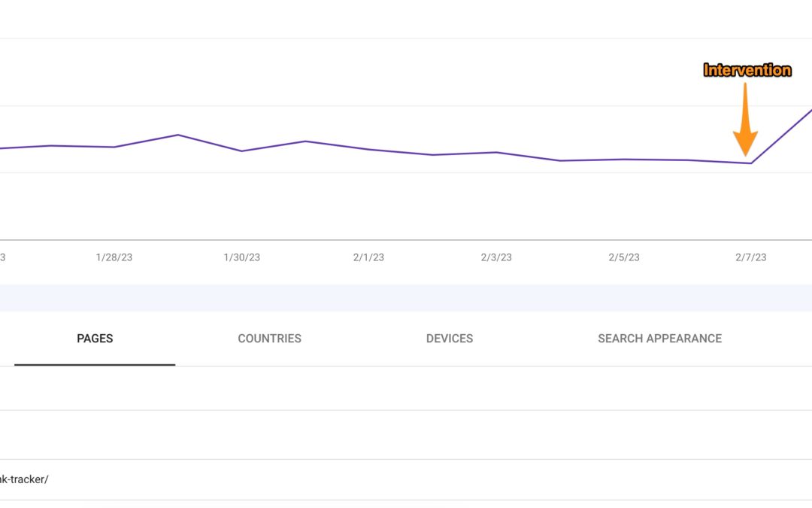Select the 1/28/23 axis label
The height and width of the screenshot is (508, 812).
[x=114, y=257]
